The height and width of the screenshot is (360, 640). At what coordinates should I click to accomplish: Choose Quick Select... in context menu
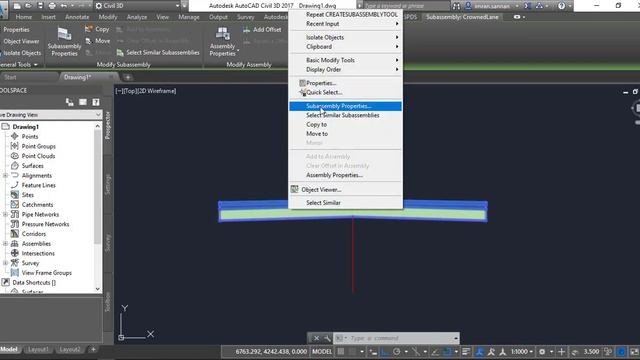(x=346, y=92)
